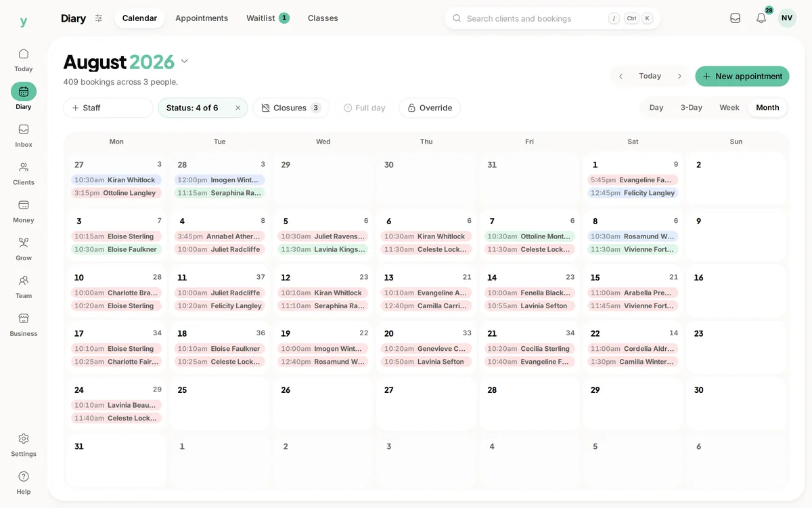
Task: Open the Closures filter dropdown
Action: click(x=291, y=108)
